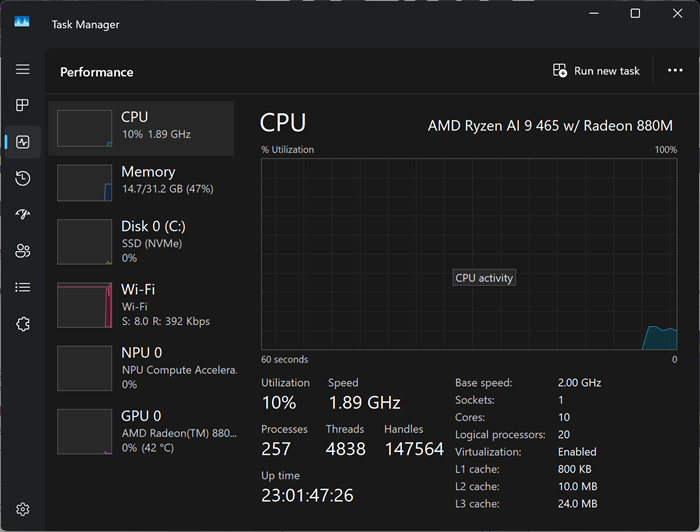Open the Details page list icon
The width and height of the screenshot is (700, 532).
pyautogui.click(x=23, y=287)
